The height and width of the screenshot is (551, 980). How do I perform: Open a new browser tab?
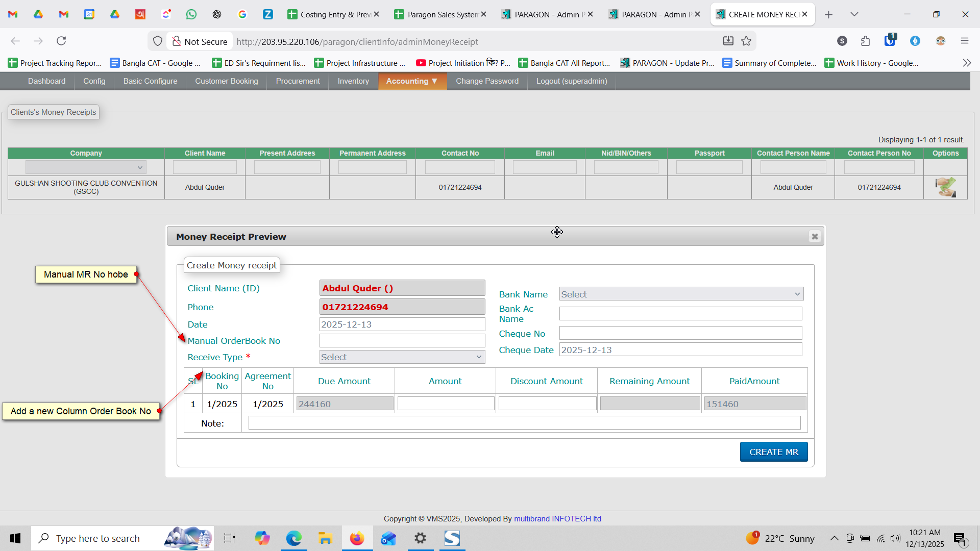(828, 14)
